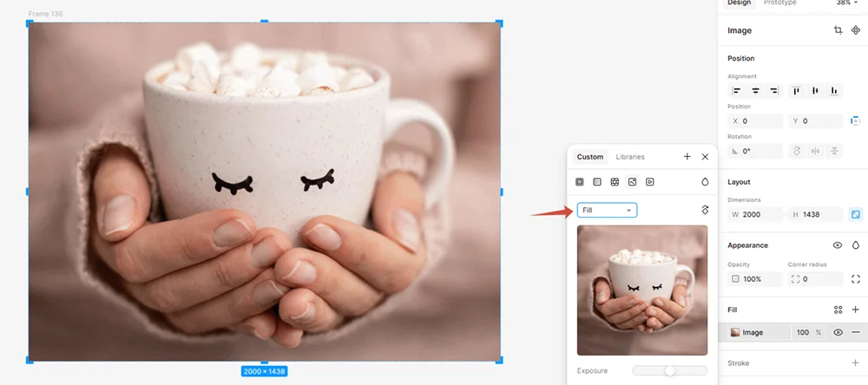Image resolution: width=868 pixels, height=385 pixels.
Task: Click individual corners icon
Action: (x=855, y=279)
